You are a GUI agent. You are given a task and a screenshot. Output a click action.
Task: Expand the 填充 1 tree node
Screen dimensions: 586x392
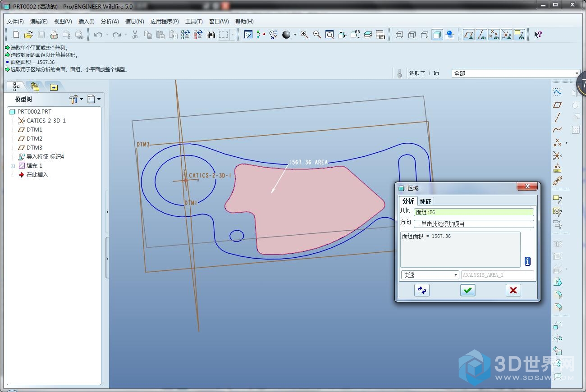tap(13, 166)
